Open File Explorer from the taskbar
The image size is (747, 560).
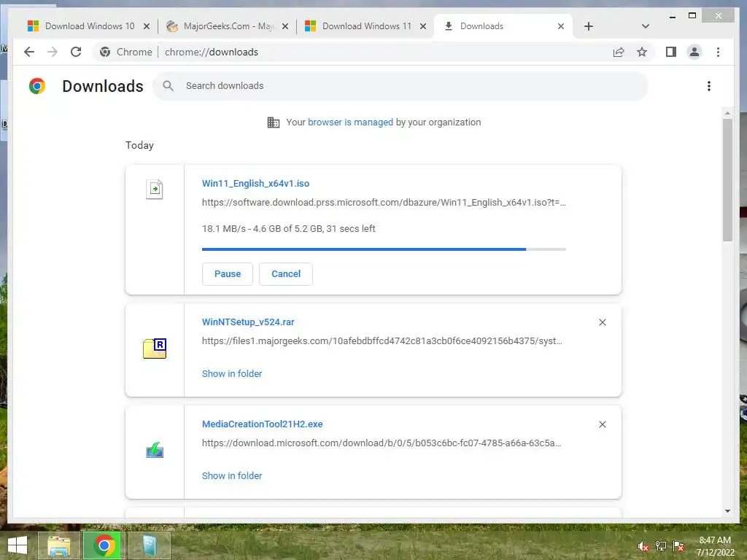58,545
